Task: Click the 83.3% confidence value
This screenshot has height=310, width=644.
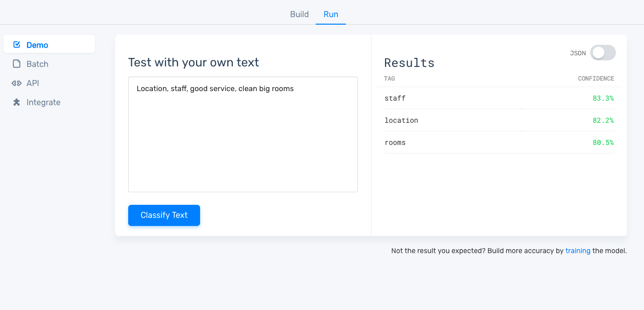Action: tap(603, 98)
